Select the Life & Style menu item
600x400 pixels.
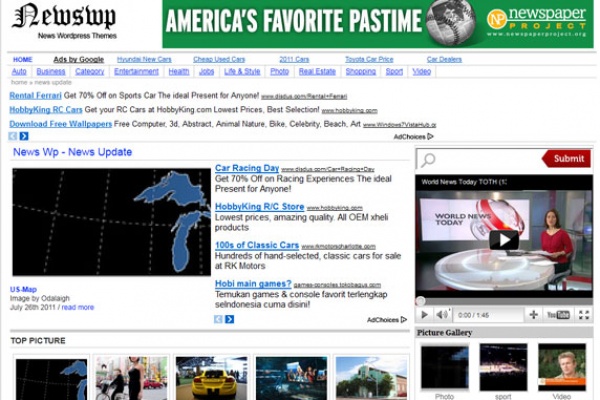[242, 72]
